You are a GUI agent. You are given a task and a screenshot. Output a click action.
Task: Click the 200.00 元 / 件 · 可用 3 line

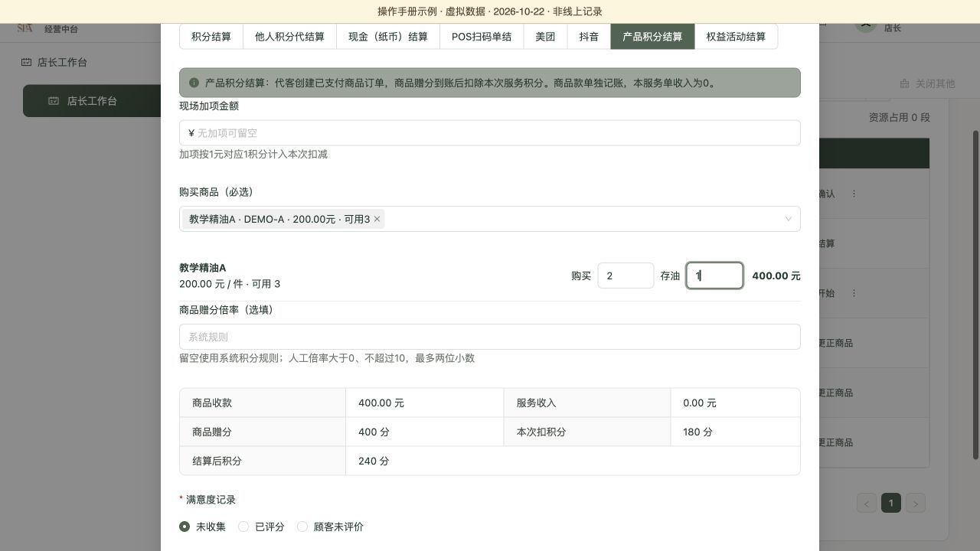click(x=230, y=284)
